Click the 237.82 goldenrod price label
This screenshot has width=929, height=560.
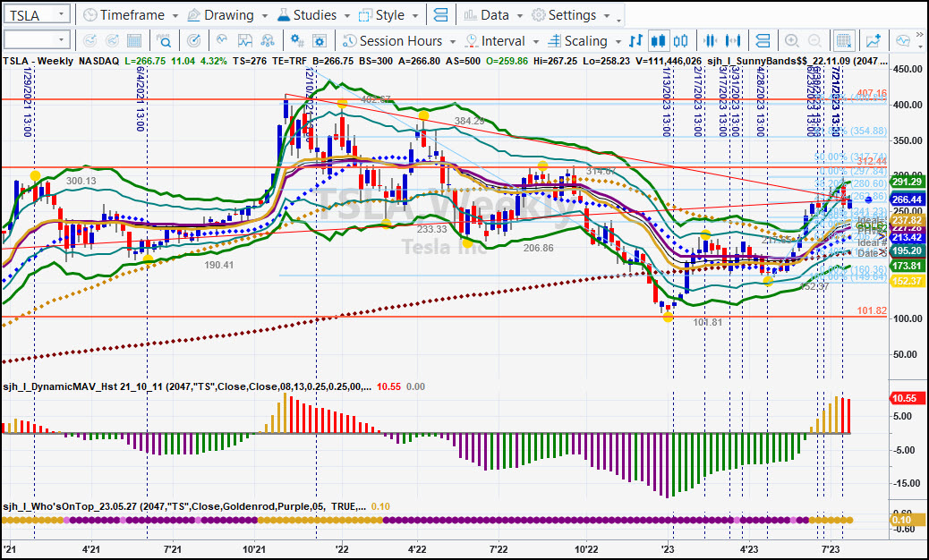907,220
